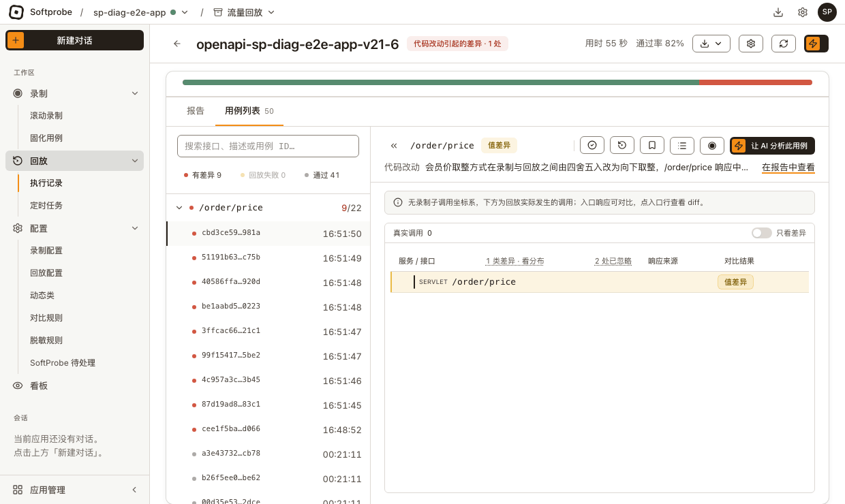The height and width of the screenshot is (504, 845).
Task: Collapse the 回放 section chevron
Action: click(134, 161)
